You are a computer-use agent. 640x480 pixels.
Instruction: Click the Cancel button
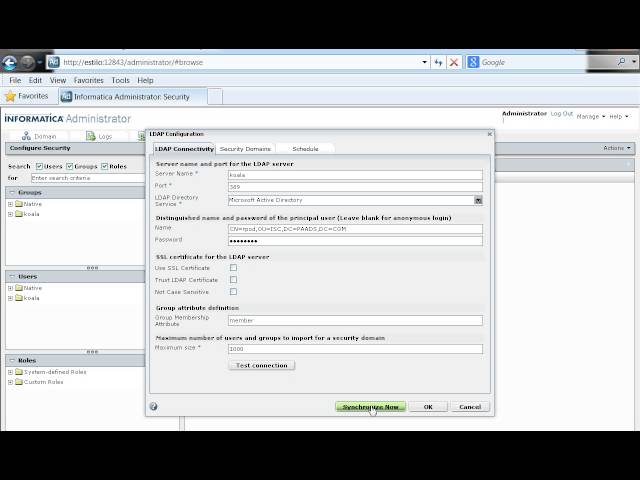pyautogui.click(x=470, y=407)
